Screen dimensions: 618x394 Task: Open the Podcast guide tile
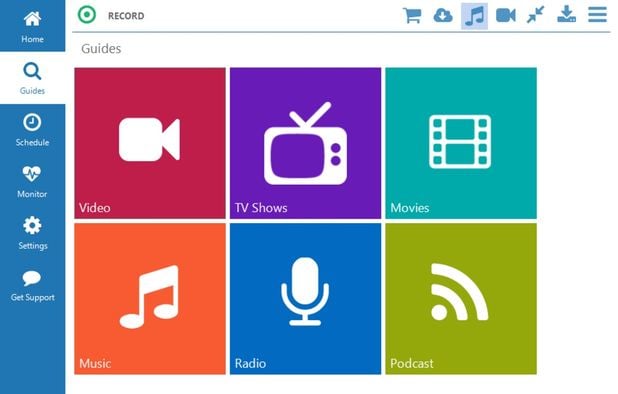[461, 299]
